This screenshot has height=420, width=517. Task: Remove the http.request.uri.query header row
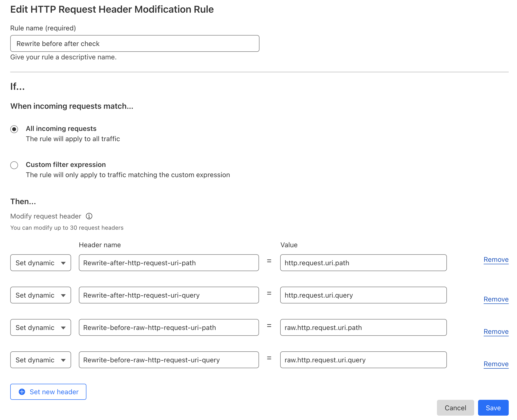496,299
